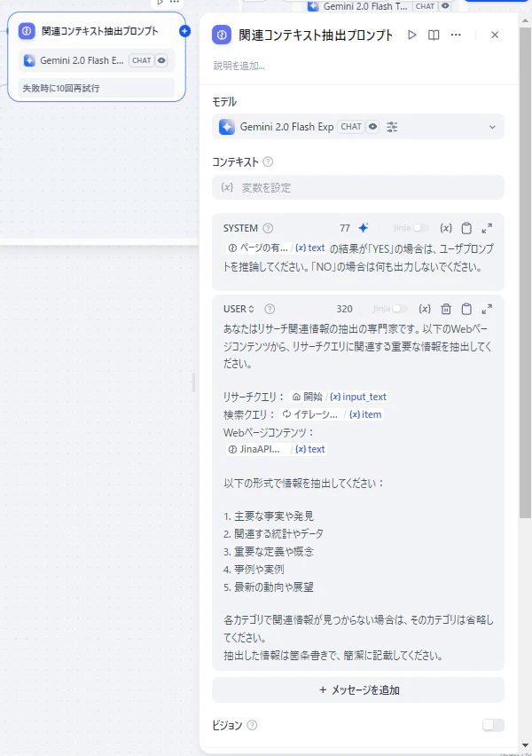Click the text 3. 重要な定義や概念
Image resolution: width=532 pixels, height=756 pixels.
pos(269,552)
